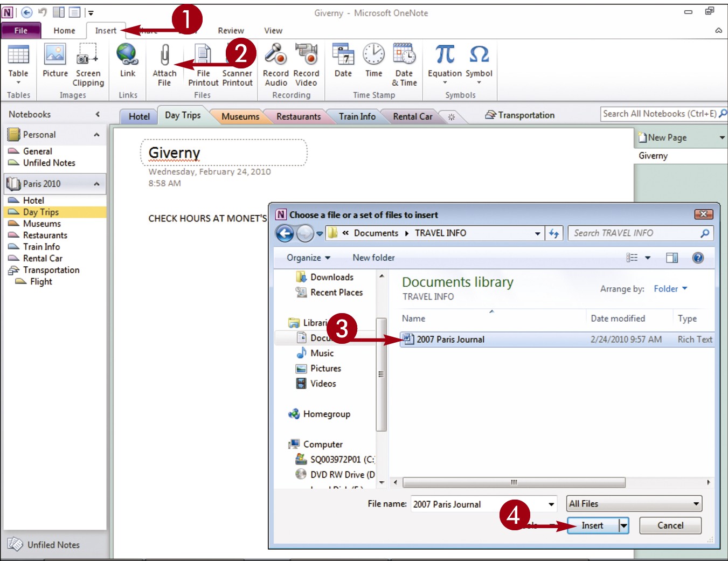728x561 pixels.
Task: Click the Picture insert icon
Action: 55,60
